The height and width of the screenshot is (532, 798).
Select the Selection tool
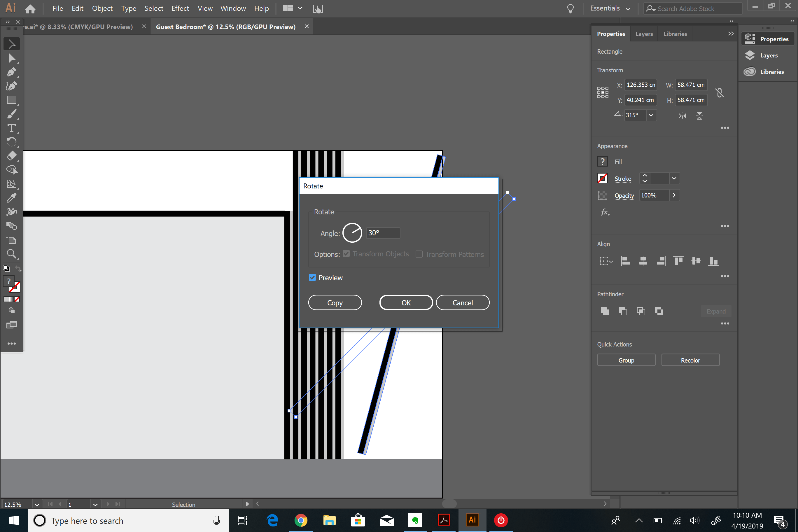[12, 43]
